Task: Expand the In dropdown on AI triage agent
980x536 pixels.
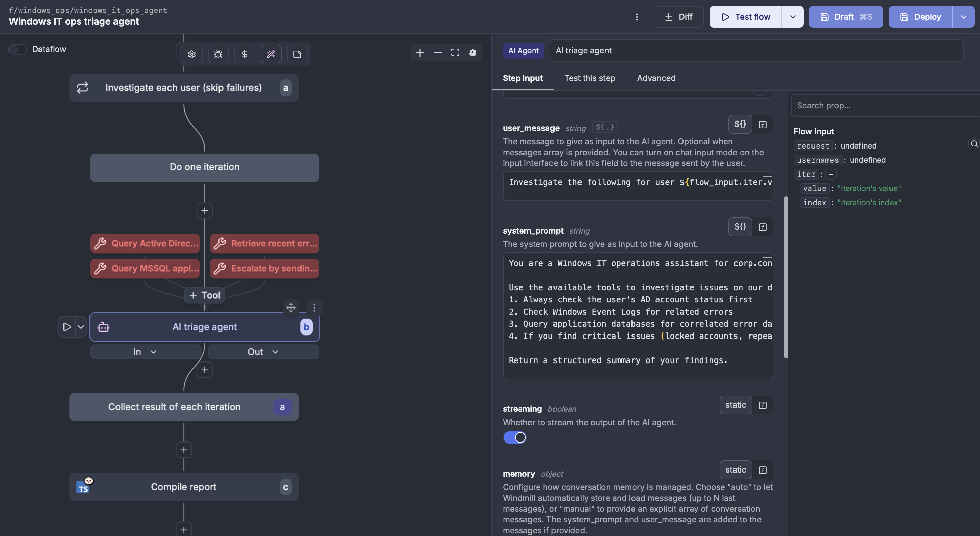Action: 145,352
